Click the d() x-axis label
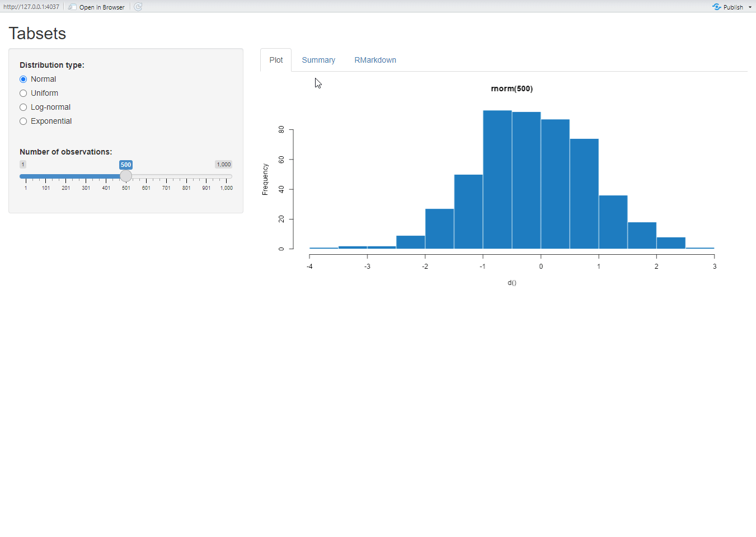The height and width of the screenshot is (537, 756). pos(512,283)
